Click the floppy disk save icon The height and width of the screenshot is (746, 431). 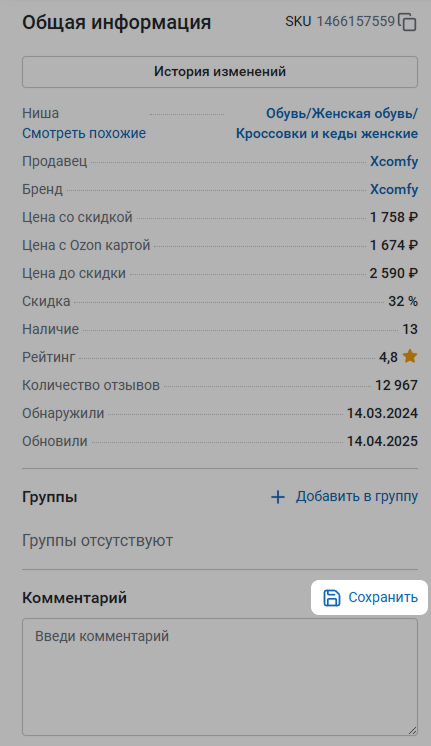pyautogui.click(x=332, y=598)
